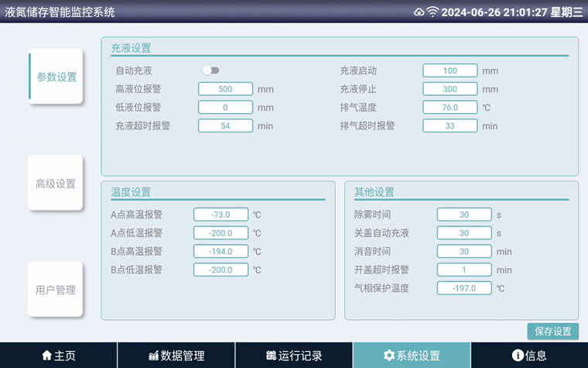Click the 充液超时报警 label
This screenshot has width=588, height=368.
coord(143,126)
